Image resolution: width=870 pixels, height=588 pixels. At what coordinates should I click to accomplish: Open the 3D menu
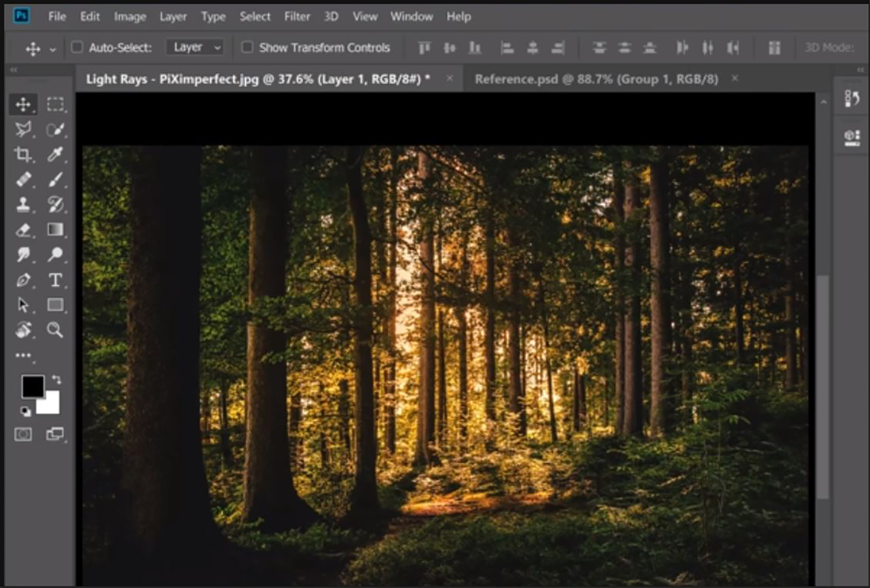[331, 16]
